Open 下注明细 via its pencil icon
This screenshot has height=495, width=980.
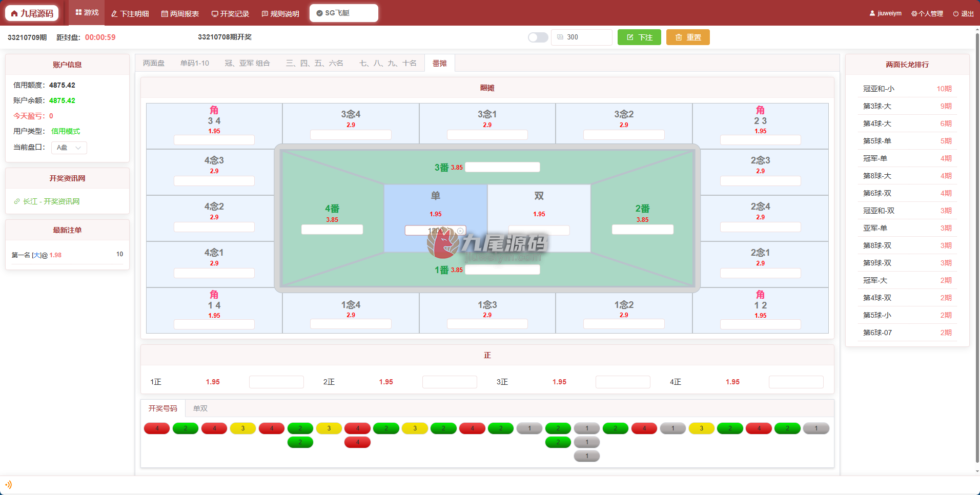point(114,14)
